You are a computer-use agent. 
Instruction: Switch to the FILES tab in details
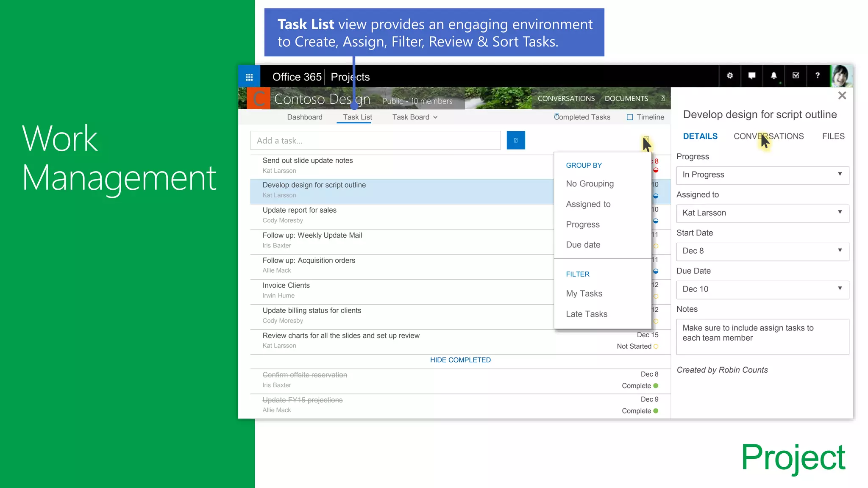pos(833,136)
